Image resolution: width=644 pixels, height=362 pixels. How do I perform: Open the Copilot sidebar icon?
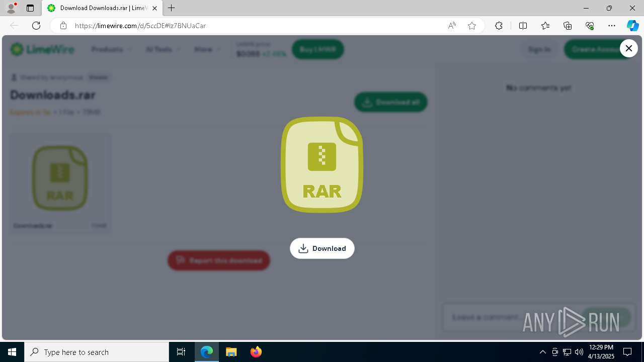point(632,26)
